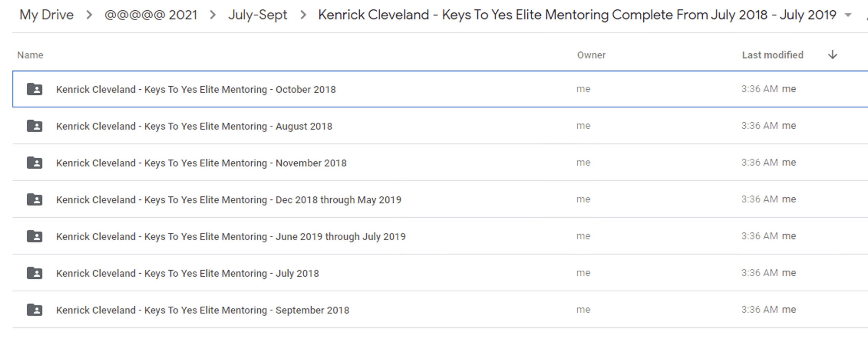Image resolution: width=868 pixels, height=358 pixels.
Task: Click the October 2018 shared folder icon
Action: (x=35, y=89)
